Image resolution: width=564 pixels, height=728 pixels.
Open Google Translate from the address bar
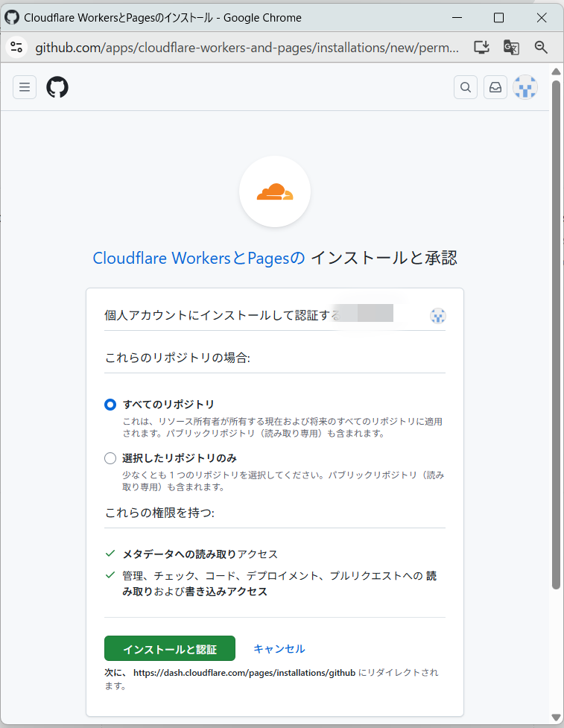[x=511, y=47]
